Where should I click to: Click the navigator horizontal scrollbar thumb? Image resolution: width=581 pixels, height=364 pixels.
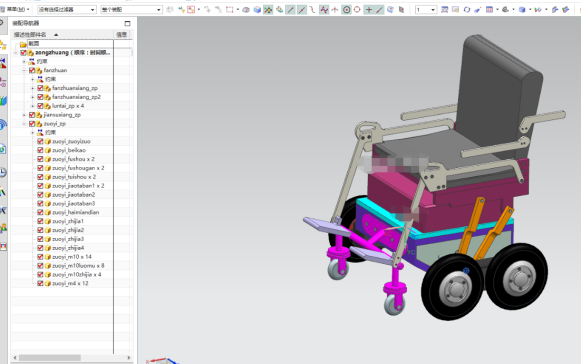(50, 358)
